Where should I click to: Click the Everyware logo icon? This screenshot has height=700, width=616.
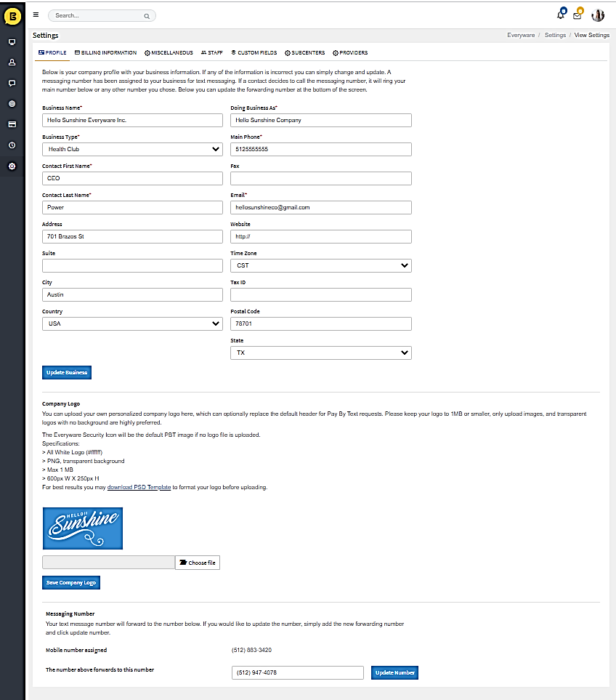pyautogui.click(x=12, y=17)
